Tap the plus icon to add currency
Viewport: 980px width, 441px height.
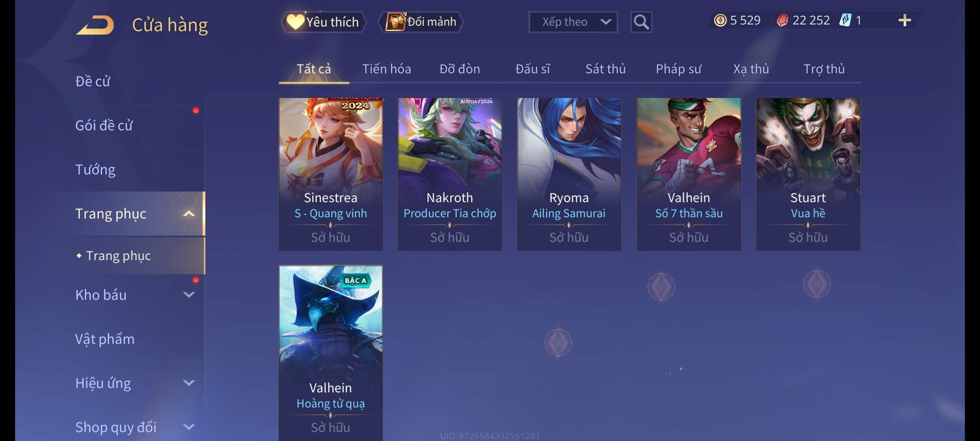click(x=904, y=20)
